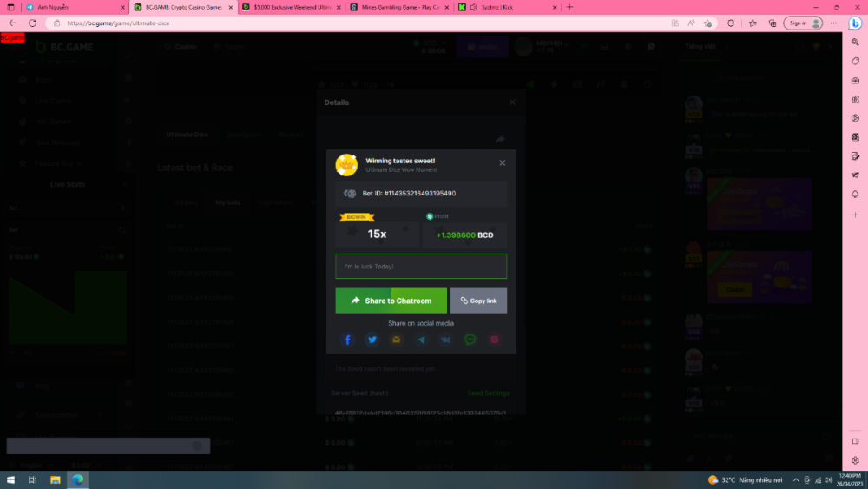Viewport: 868px width, 489px height.
Task: Open the Bing Copilot sidebar icon
Action: tap(854, 23)
